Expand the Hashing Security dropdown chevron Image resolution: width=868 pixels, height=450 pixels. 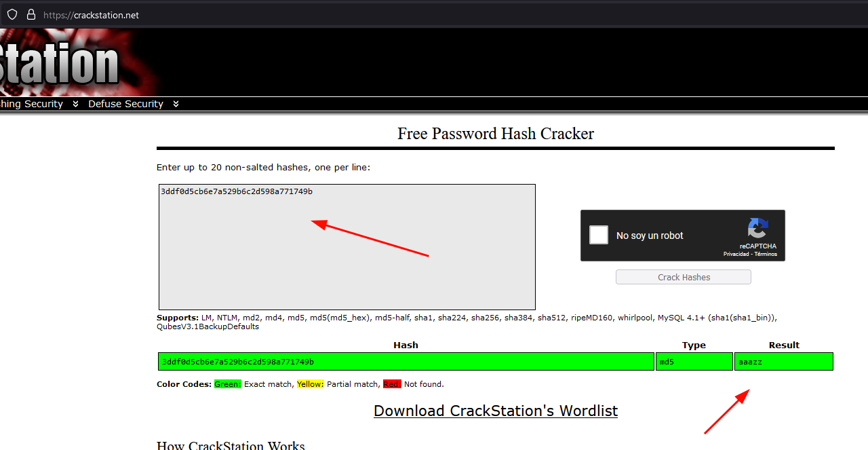click(75, 104)
